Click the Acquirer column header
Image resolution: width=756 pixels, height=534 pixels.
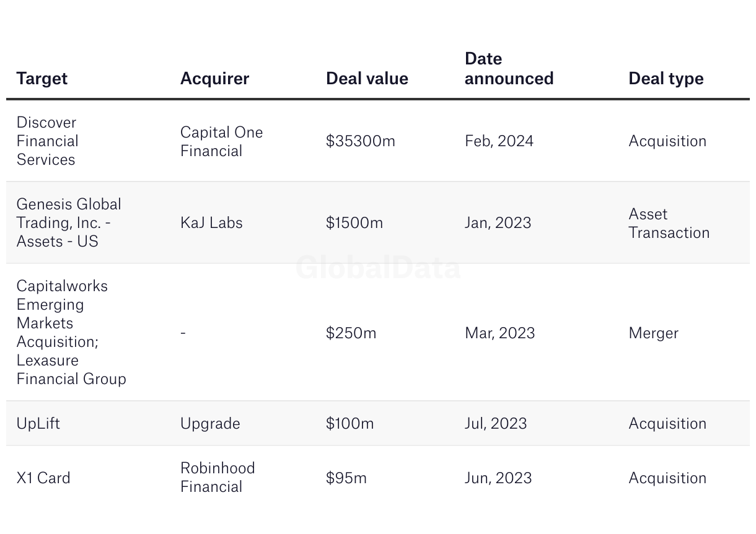point(214,79)
